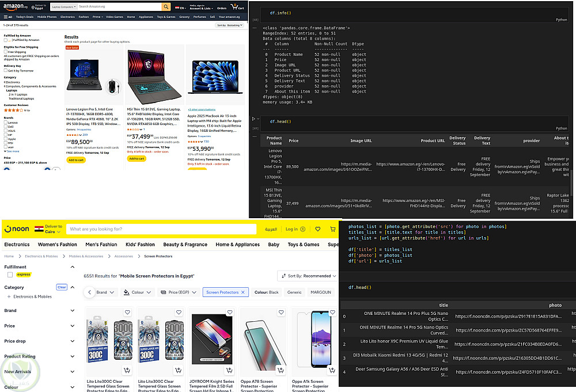This screenshot has height=392, width=576.
Task: Enable the Free Shipping checkbox
Action: [x=6, y=52]
